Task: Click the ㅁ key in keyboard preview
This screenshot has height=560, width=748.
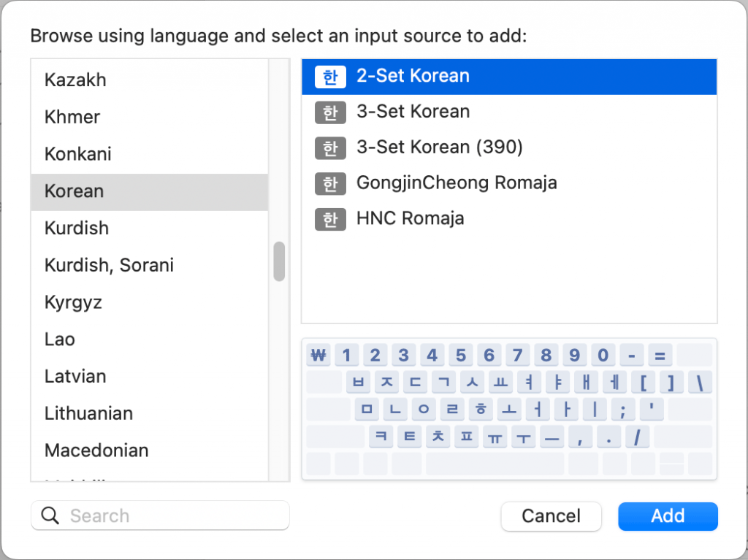Action: point(367,410)
